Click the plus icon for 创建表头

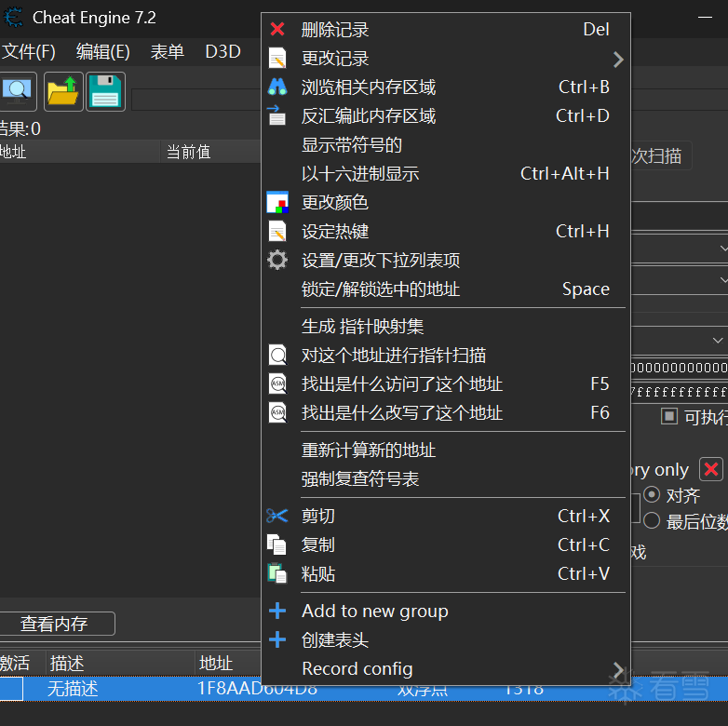pos(277,639)
